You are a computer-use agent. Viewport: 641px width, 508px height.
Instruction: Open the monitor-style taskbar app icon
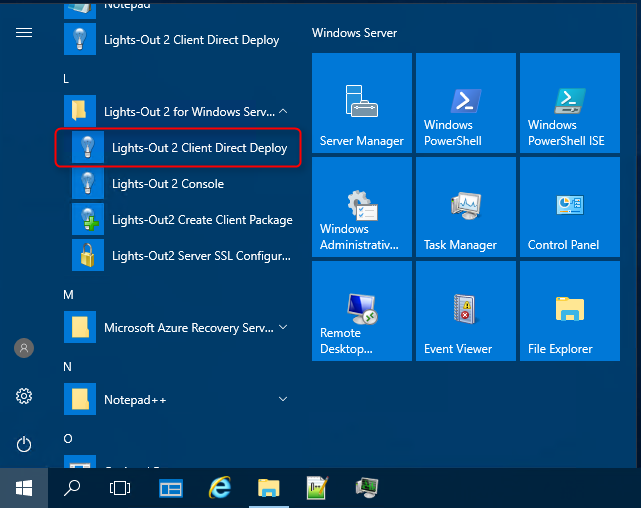pyautogui.click(x=367, y=488)
